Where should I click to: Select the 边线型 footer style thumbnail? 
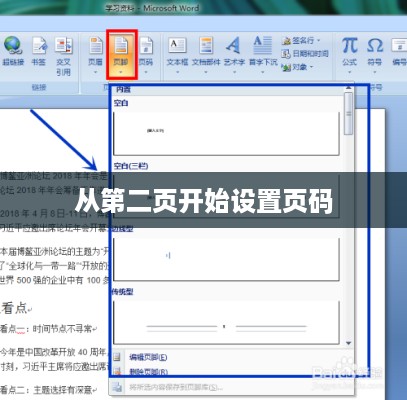point(226,259)
